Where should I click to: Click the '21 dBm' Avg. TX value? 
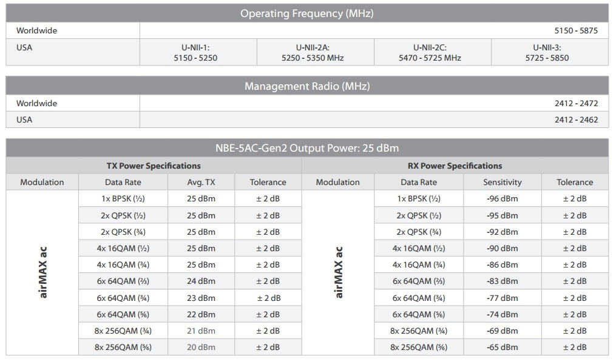tap(201, 331)
